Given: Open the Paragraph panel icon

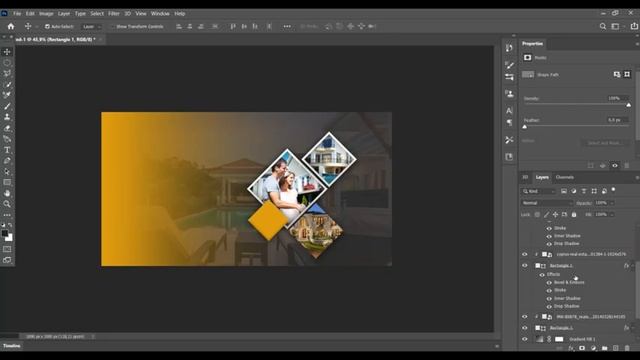Looking at the screenshot, I should pos(509,122).
